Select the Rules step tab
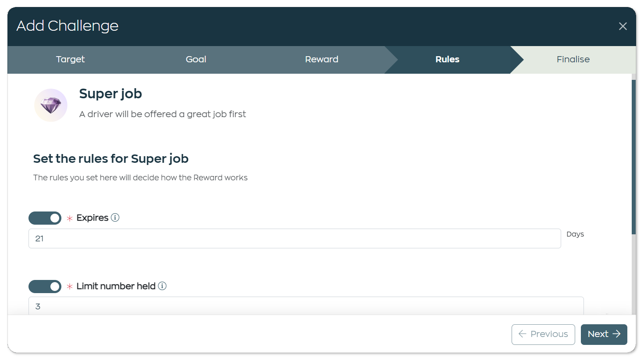644x362 pixels. click(447, 59)
